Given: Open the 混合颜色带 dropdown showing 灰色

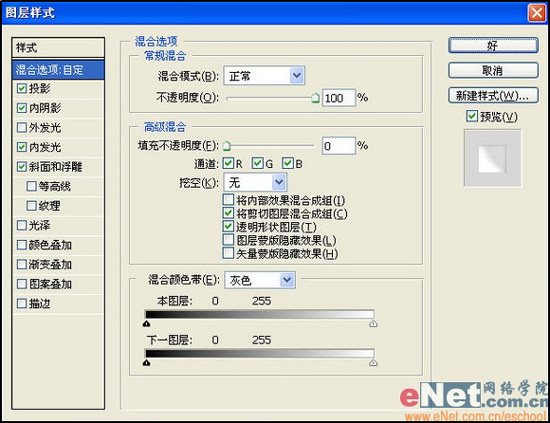Looking at the screenshot, I should [x=260, y=280].
